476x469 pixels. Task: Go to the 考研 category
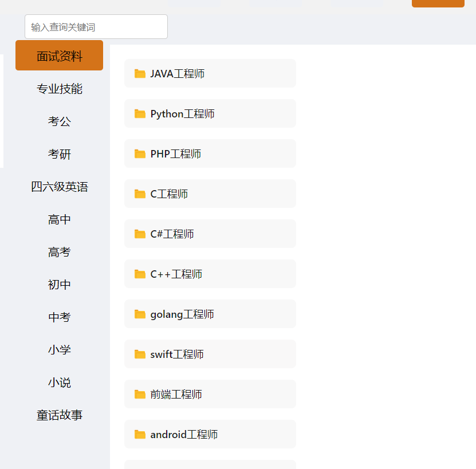60,154
